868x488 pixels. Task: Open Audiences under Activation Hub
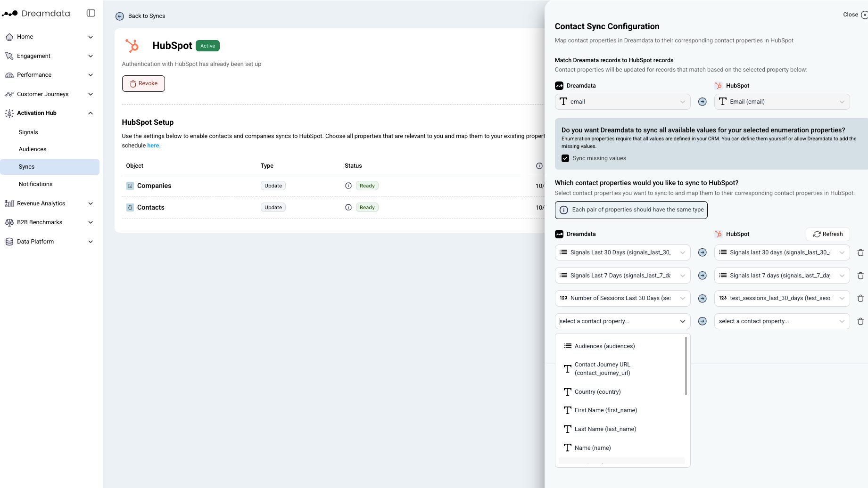point(32,149)
